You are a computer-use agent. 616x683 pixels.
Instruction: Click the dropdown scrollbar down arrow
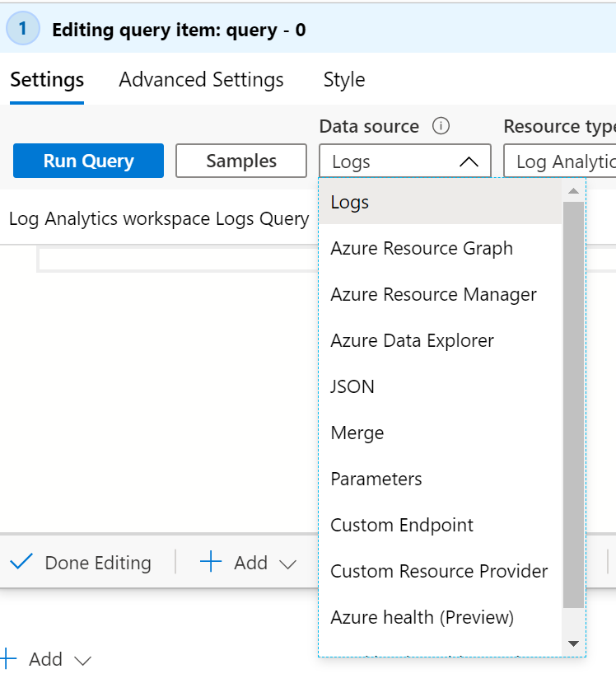coord(573,643)
